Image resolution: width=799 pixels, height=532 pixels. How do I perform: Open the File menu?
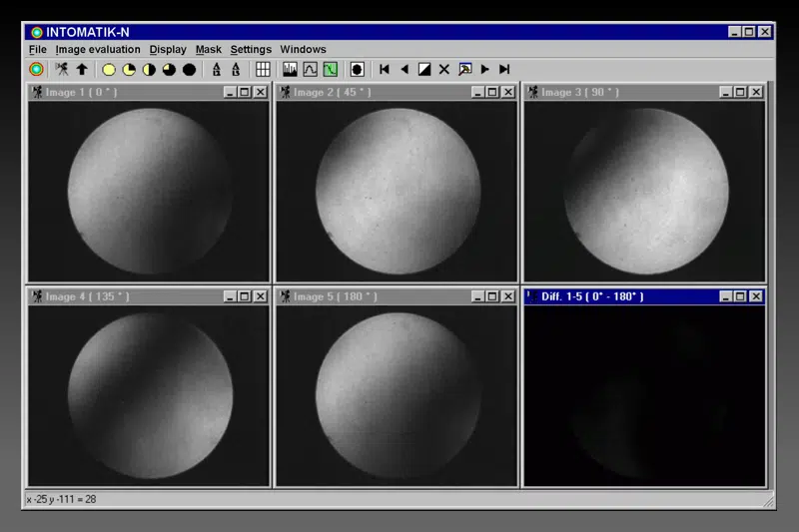(37, 49)
